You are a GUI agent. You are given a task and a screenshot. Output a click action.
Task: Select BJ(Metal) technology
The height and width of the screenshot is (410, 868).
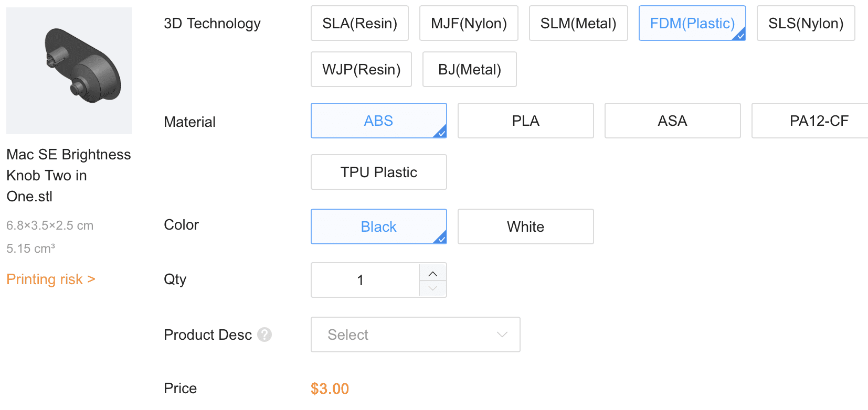(469, 69)
